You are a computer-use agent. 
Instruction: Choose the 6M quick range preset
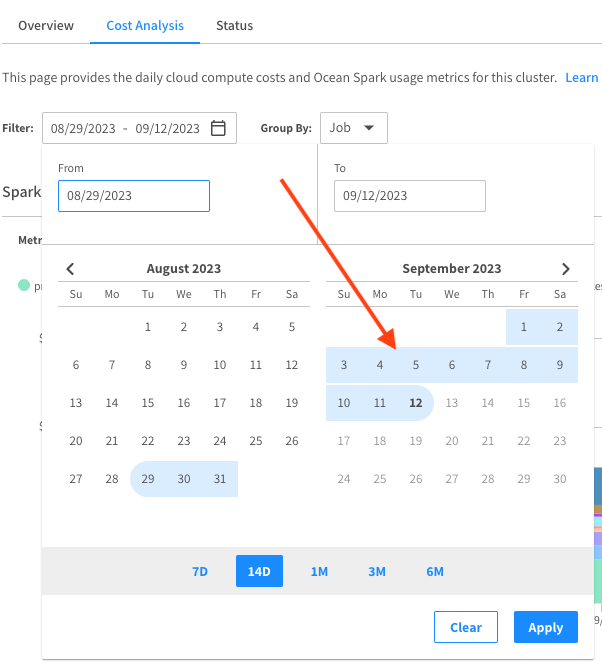(435, 571)
